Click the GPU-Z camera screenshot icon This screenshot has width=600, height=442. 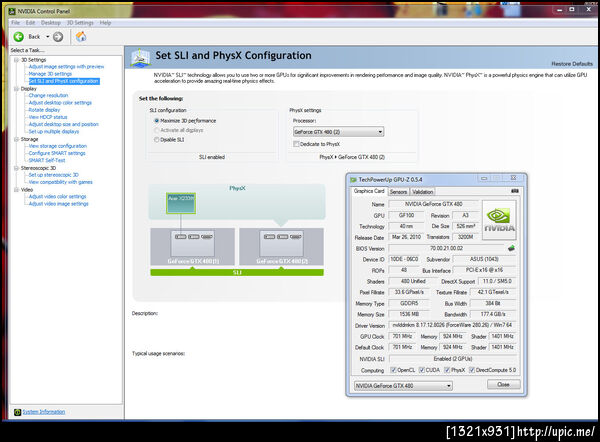point(515,191)
